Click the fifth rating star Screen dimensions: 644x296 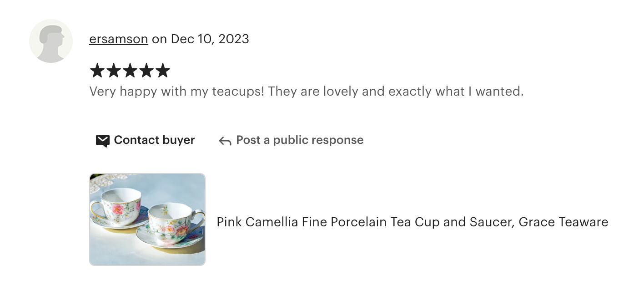[x=162, y=71]
